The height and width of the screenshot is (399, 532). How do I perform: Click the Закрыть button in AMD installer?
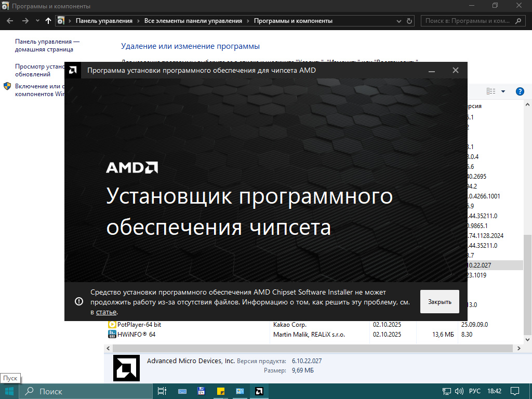click(440, 302)
